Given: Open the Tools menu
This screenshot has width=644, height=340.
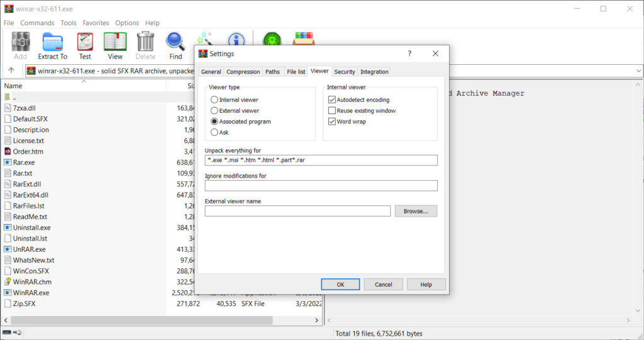Looking at the screenshot, I should click(69, 23).
